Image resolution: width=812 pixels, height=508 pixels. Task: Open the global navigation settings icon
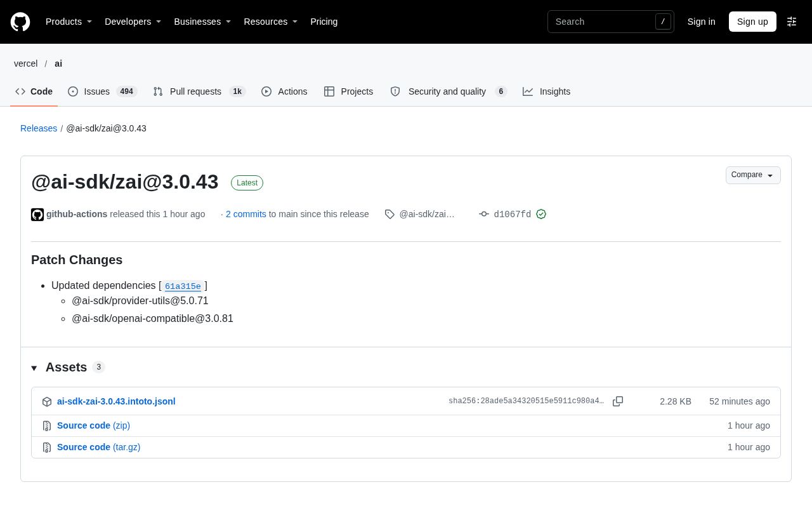[792, 22]
